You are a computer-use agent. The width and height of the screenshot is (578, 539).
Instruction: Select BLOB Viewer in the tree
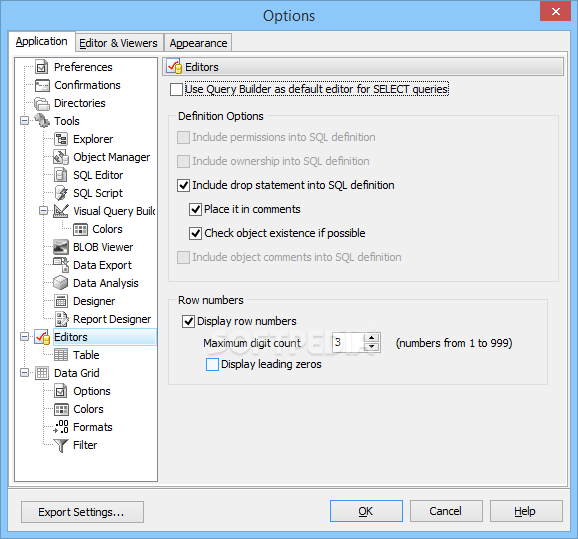tap(103, 247)
